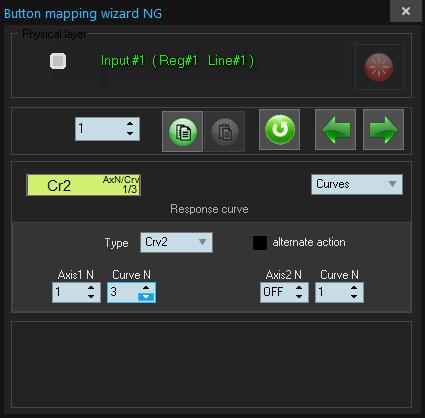This screenshot has height=418, width=425.
Task: Increment Curve N value showing 3
Action: pyautogui.click(x=146, y=288)
